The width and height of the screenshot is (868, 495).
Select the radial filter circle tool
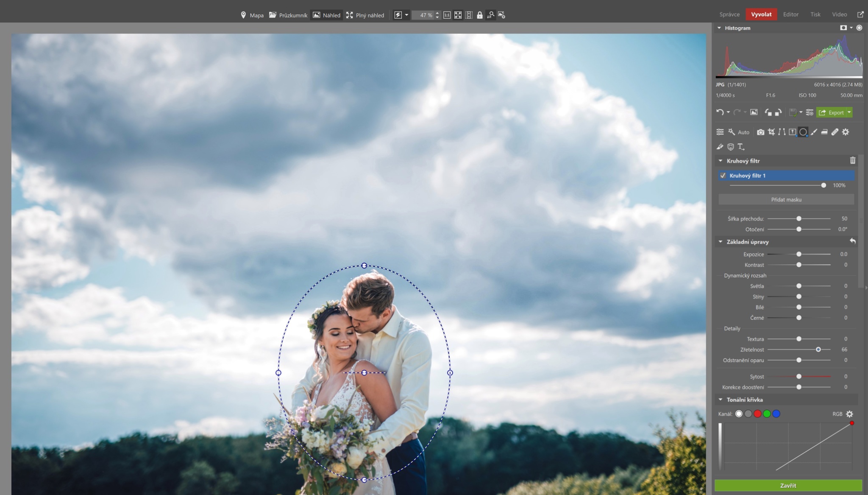(x=803, y=132)
